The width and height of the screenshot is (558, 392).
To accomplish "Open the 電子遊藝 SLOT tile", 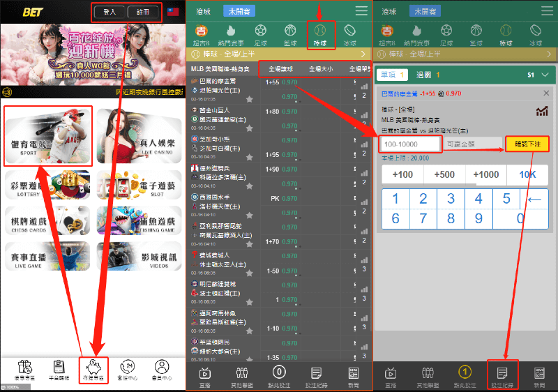I will tap(139, 185).
